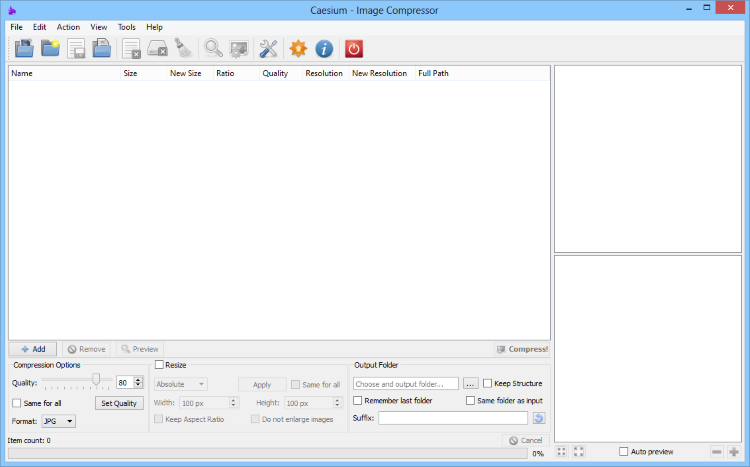The width and height of the screenshot is (750, 467).
Task: Check Keep Aspect Ratio option
Action: pyautogui.click(x=158, y=419)
